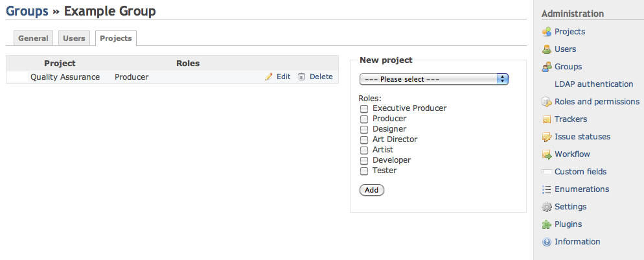Click the Groups icon in sidebar

546,67
